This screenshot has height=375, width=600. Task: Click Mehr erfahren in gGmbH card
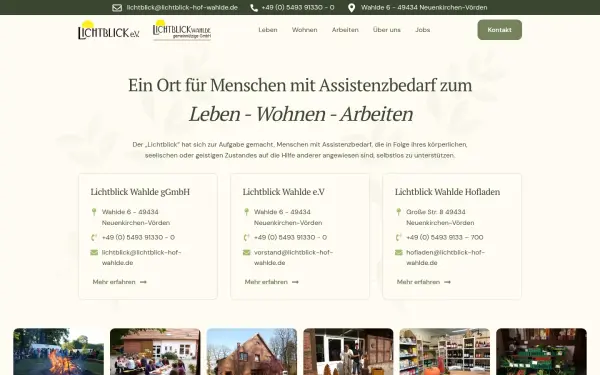click(x=114, y=282)
